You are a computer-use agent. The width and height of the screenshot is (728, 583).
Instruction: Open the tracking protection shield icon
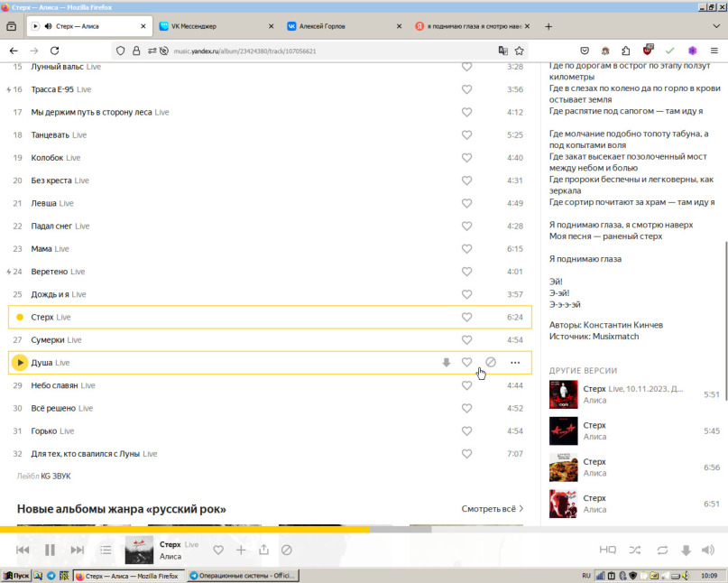[x=120, y=51]
